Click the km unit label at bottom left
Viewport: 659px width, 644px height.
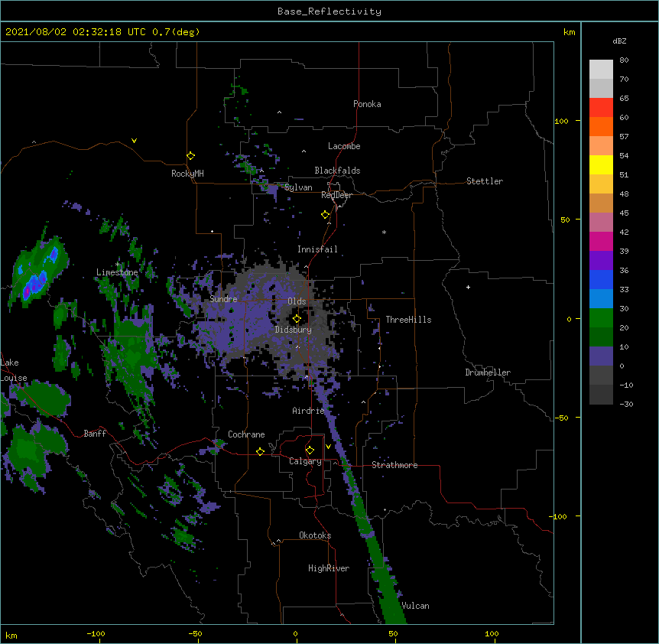tap(11, 636)
